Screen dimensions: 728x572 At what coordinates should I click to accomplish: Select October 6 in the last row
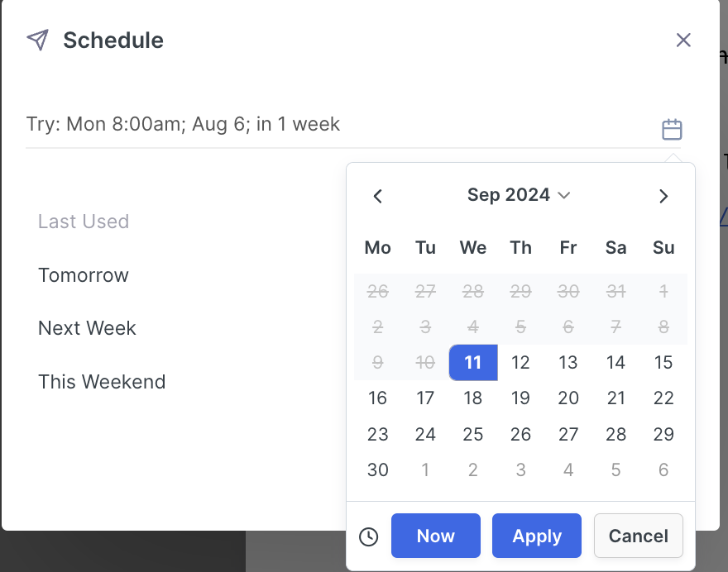pyautogui.click(x=663, y=470)
